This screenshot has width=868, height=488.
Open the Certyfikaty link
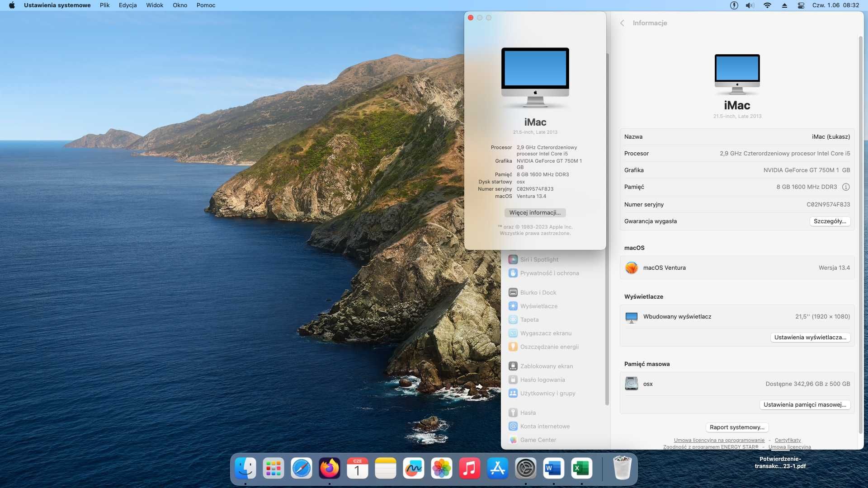[x=788, y=440]
